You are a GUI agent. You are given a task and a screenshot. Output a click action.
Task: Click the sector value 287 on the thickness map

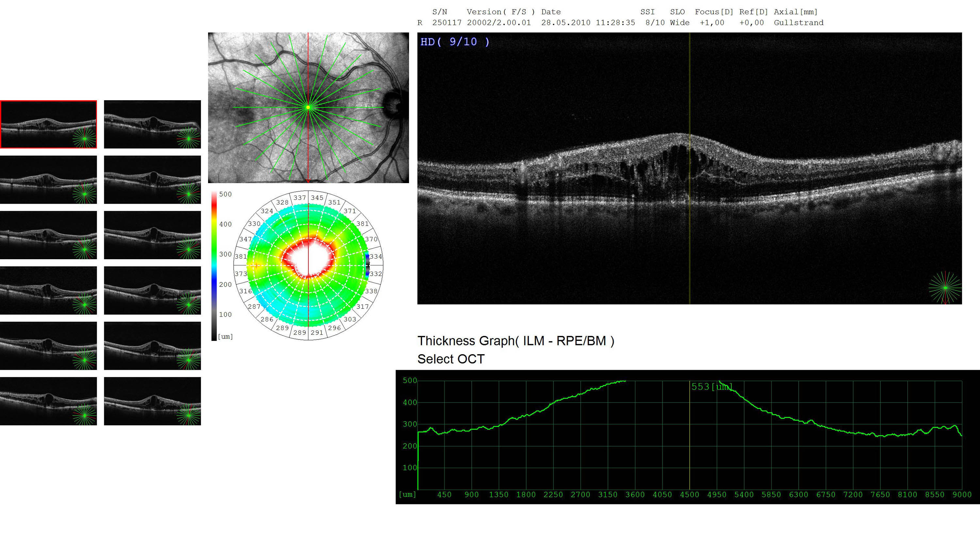click(254, 306)
